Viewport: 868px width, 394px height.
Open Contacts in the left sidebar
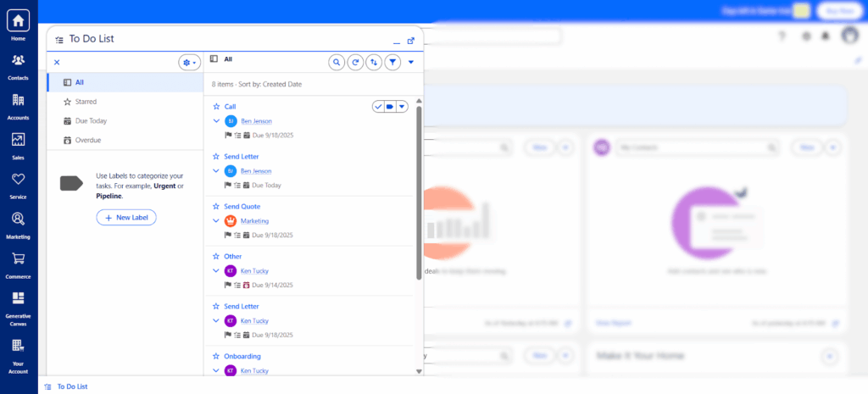[18, 66]
